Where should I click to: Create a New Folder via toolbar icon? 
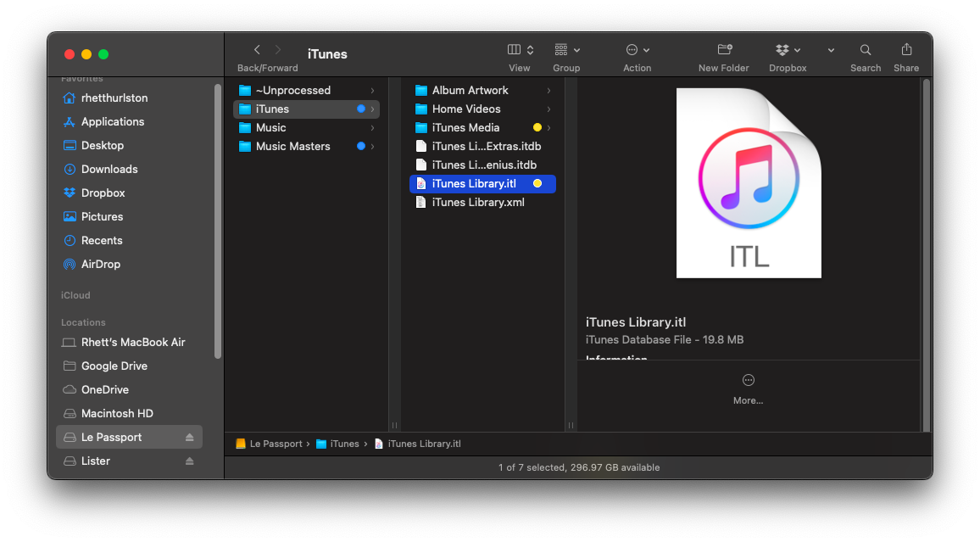[724, 48]
